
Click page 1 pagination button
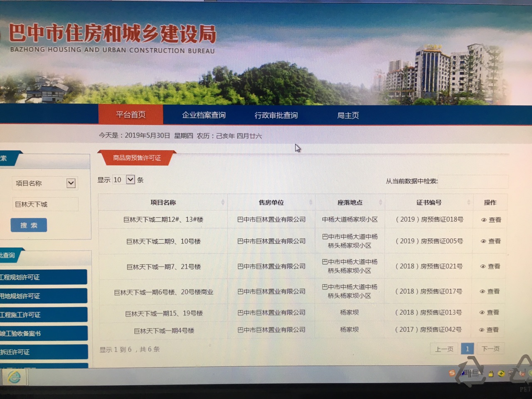[467, 349]
